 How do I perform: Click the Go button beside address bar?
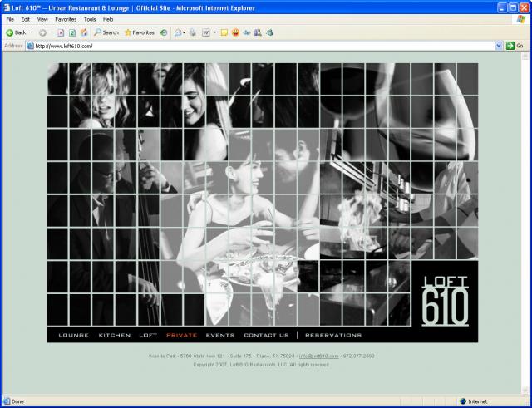coord(515,46)
